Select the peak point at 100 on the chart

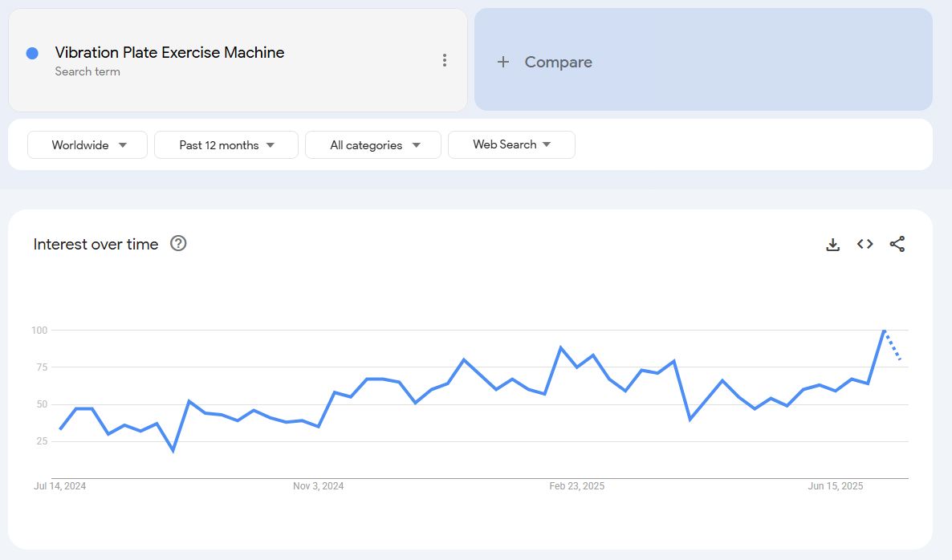point(884,331)
